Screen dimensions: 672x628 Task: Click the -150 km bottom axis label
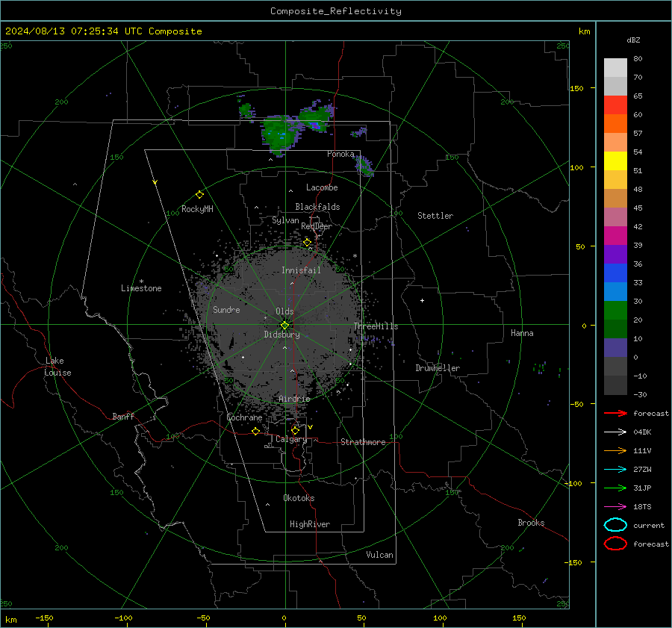tap(44, 618)
